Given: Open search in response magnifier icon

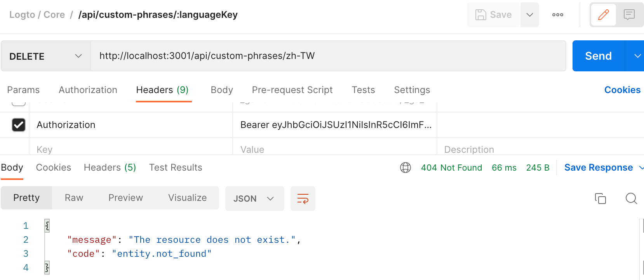Looking at the screenshot, I should tap(631, 199).
